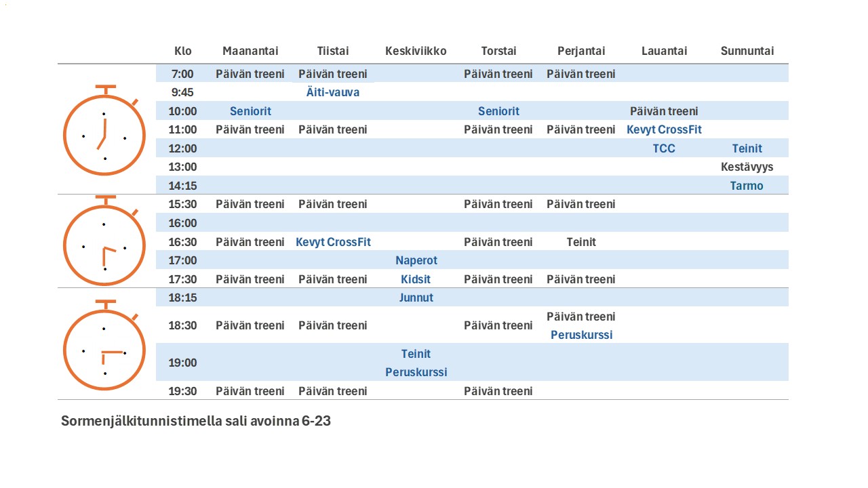868x488 pixels.
Task: Click the stopwatch icon beside morning classes
Action: point(104,130)
